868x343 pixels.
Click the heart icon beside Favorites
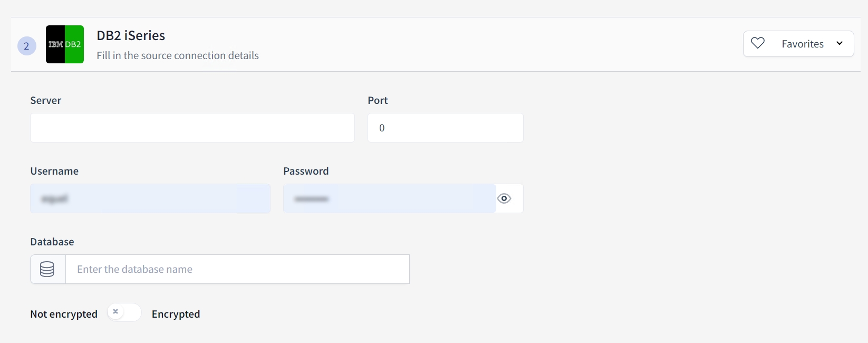pyautogui.click(x=758, y=43)
